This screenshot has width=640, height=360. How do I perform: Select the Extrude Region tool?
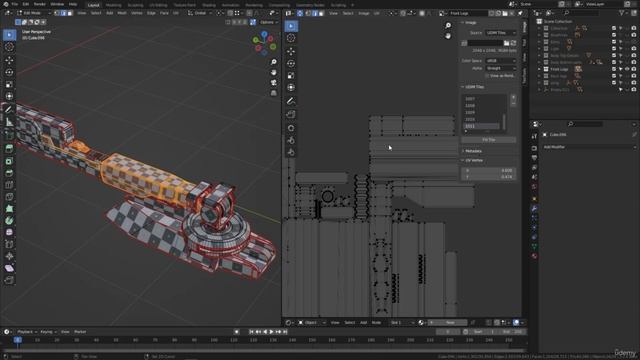click(x=9, y=149)
